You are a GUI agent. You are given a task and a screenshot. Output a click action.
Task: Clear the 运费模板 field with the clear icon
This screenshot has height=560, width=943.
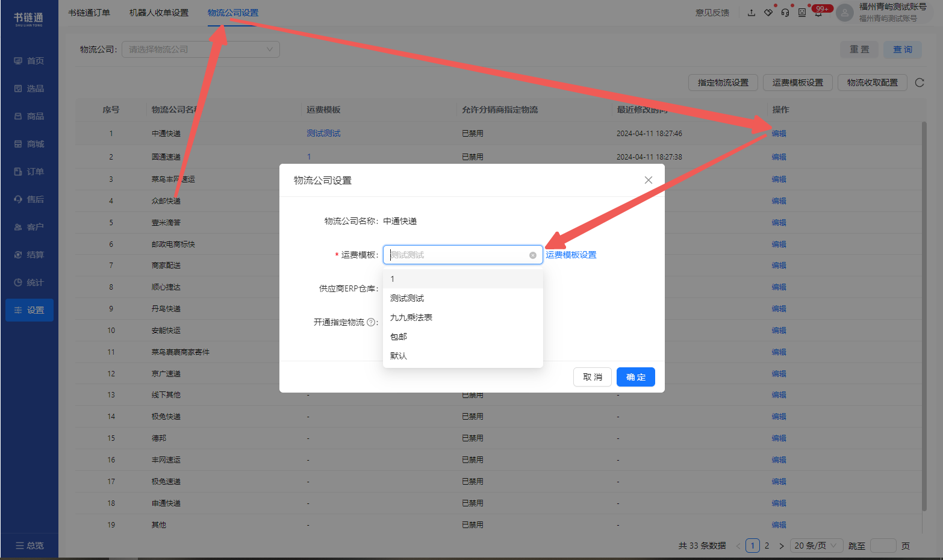(533, 255)
